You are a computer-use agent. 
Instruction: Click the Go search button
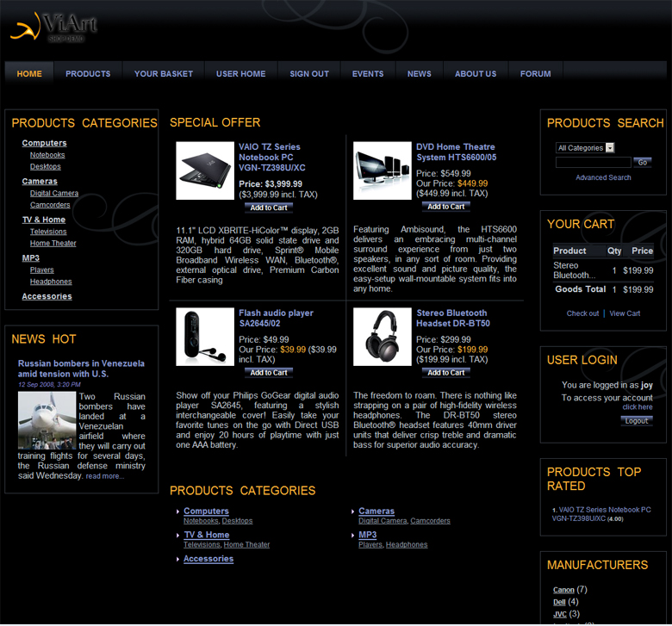[643, 162]
